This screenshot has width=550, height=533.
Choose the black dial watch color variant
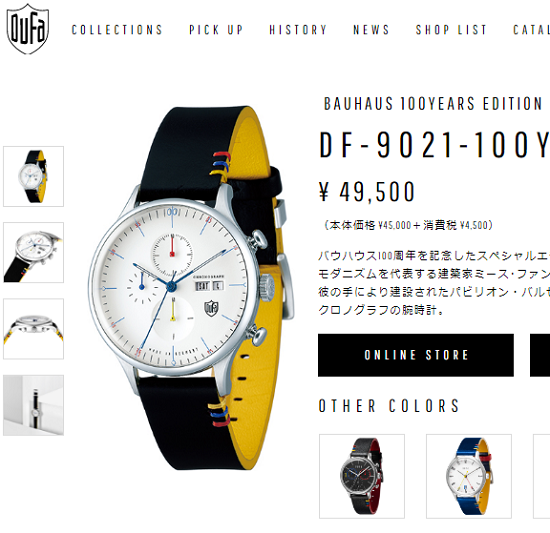coord(362,476)
